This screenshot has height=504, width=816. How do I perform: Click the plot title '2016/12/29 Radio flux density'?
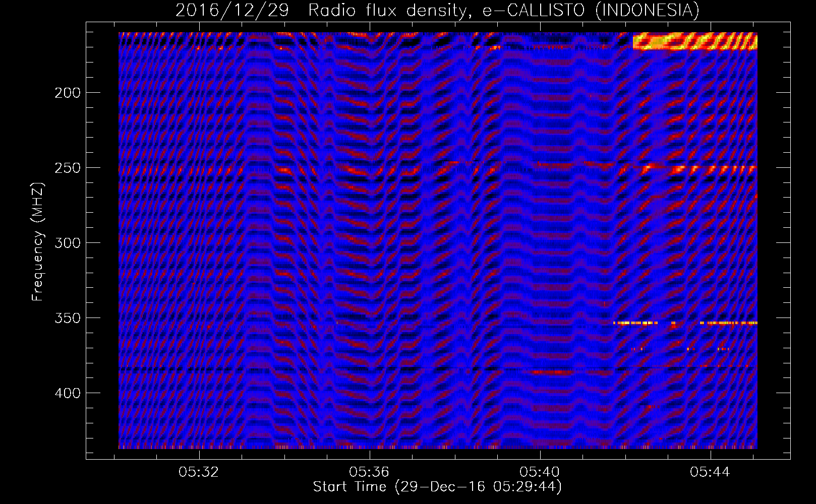coord(321,10)
